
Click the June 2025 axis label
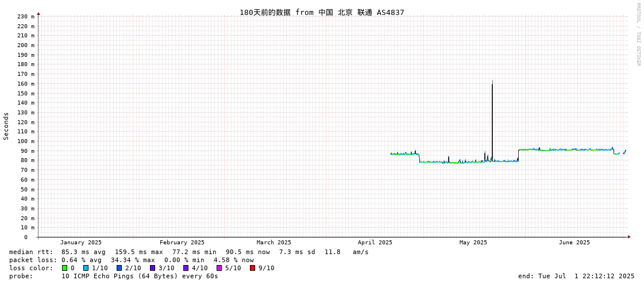(x=574, y=243)
